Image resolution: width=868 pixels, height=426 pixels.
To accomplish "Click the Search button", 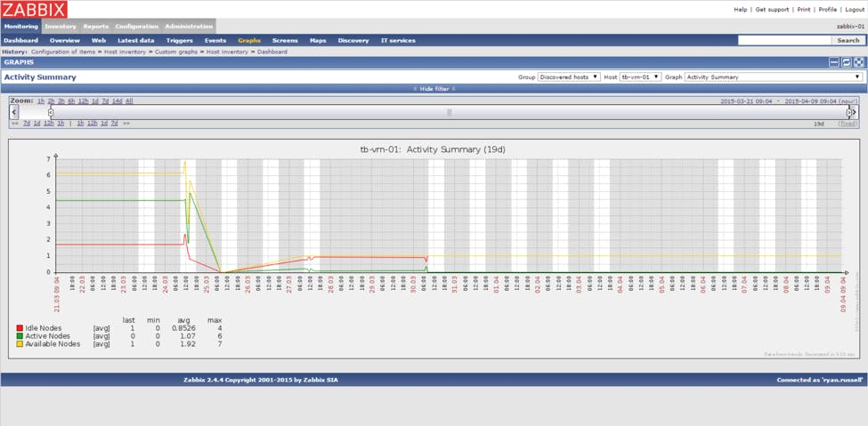I will (x=848, y=40).
